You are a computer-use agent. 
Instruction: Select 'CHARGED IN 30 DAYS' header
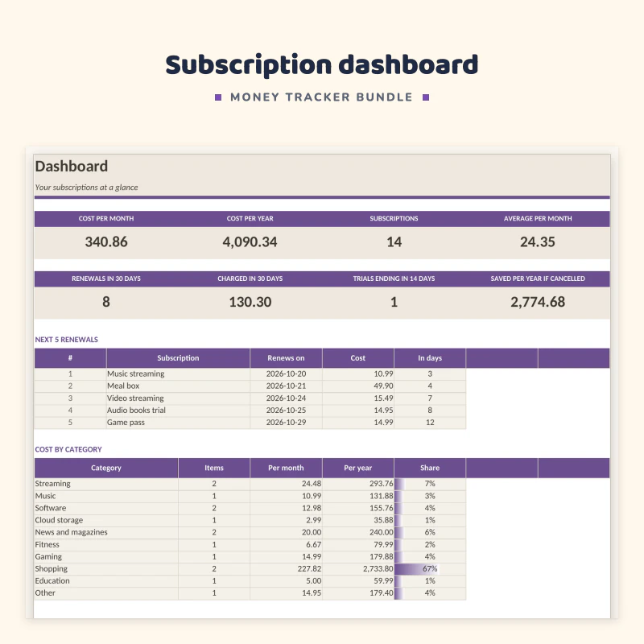[250, 279]
